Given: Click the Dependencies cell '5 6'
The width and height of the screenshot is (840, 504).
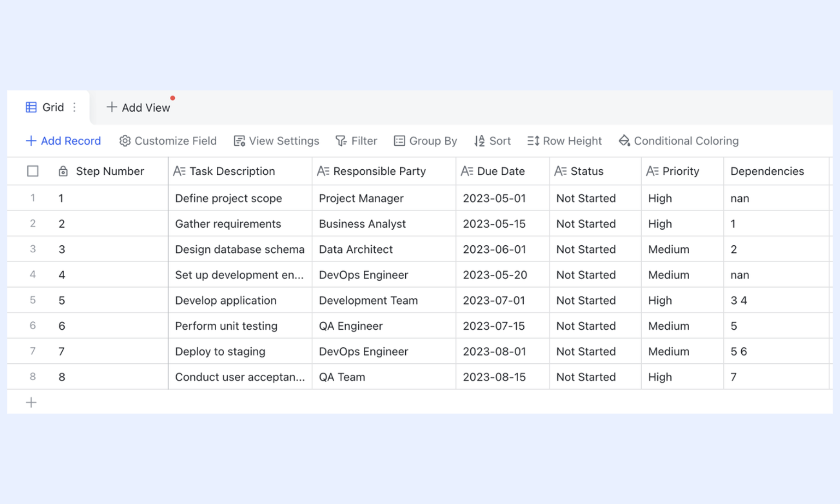Looking at the screenshot, I should coord(776,352).
